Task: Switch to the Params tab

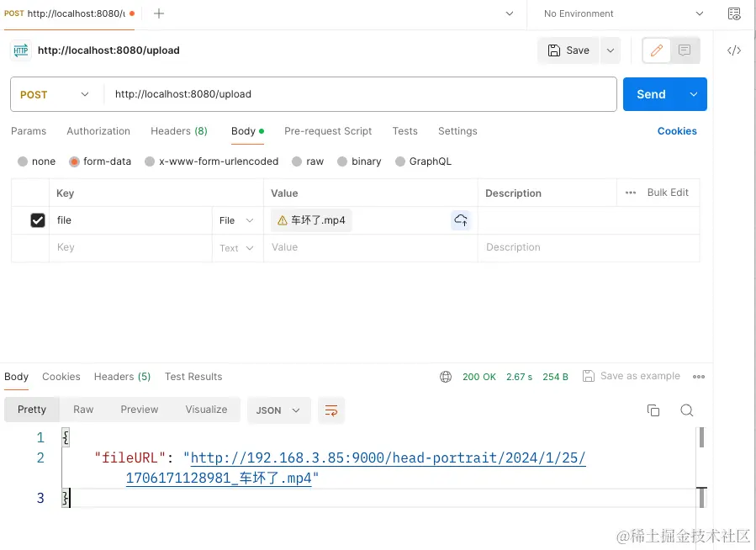Action: 29,131
